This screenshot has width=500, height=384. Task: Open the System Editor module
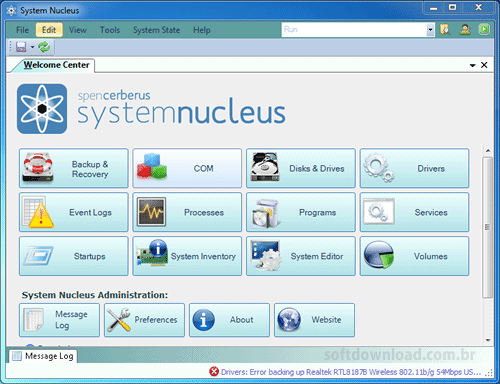tap(301, 256)
